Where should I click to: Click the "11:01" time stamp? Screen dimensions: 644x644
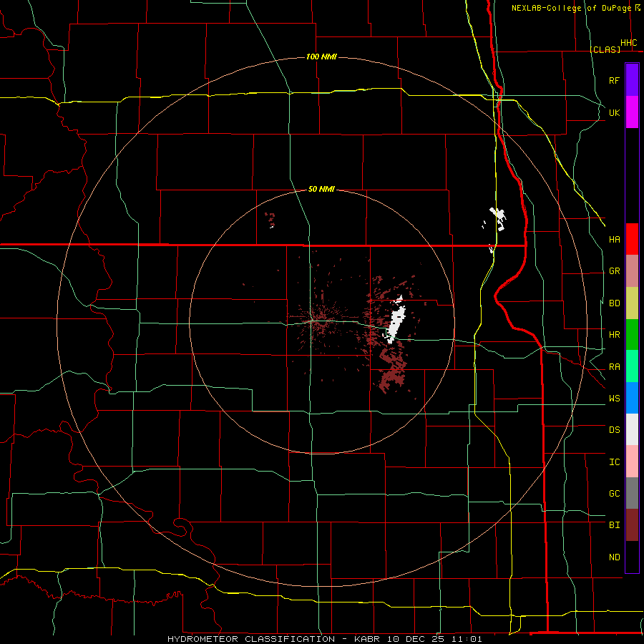469,639
